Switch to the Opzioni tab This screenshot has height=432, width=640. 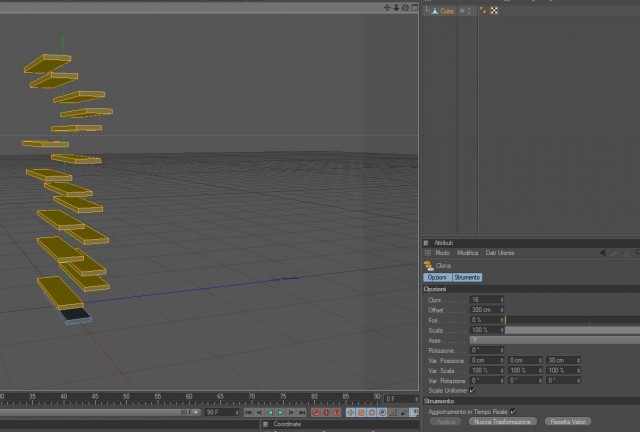(437, 277)
